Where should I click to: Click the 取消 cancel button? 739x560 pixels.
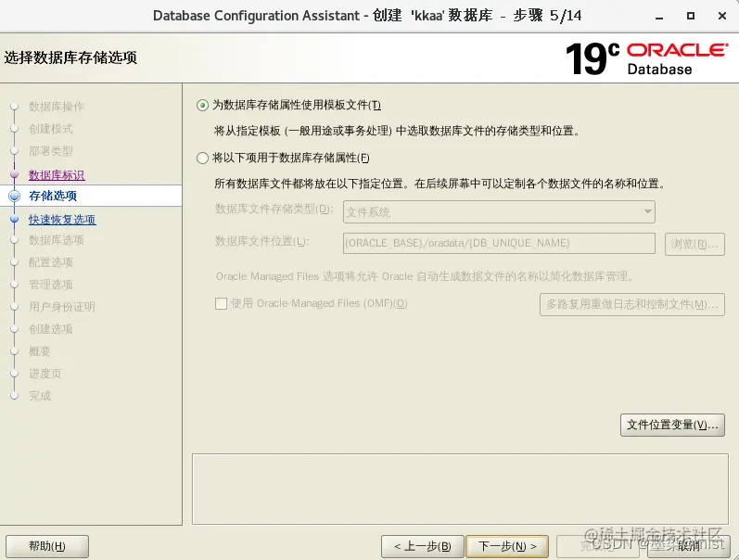pyautogui.click(x=689, y=546)
